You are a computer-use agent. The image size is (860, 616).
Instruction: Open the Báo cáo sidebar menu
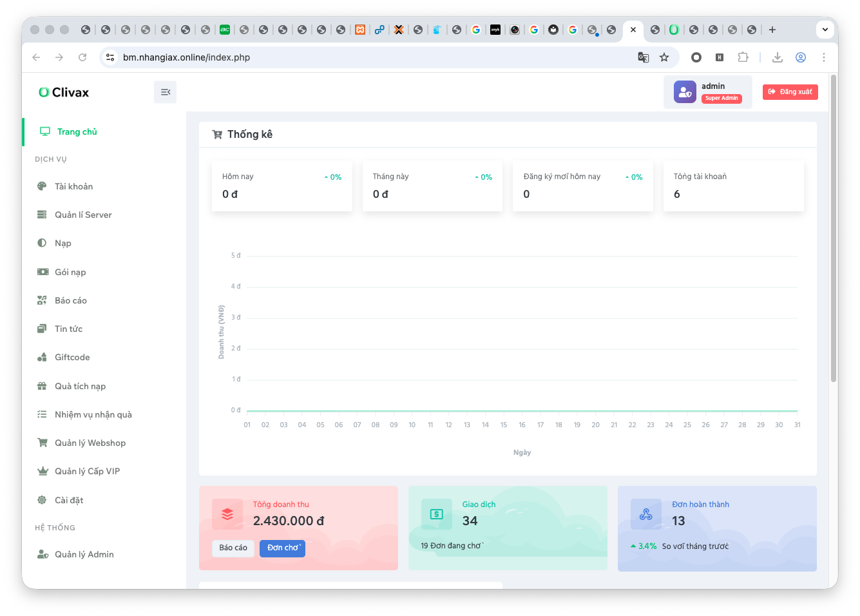pos(70,300)
